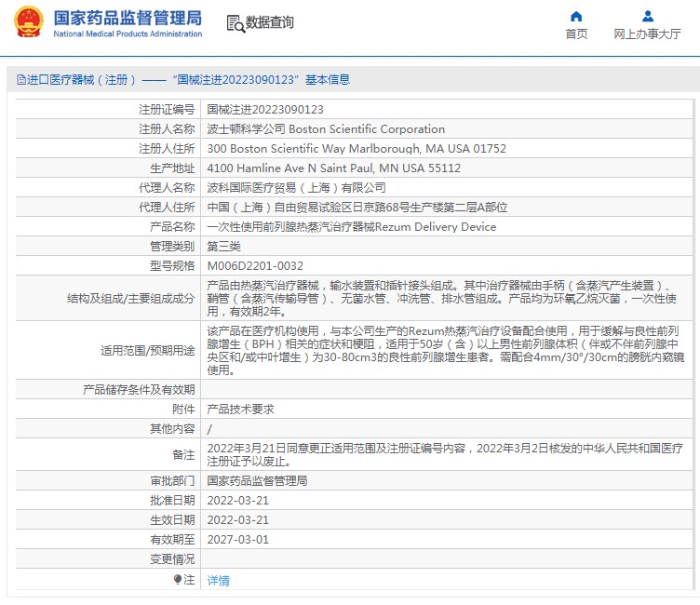Click the 附件 row label

click(x=183, y=410)
